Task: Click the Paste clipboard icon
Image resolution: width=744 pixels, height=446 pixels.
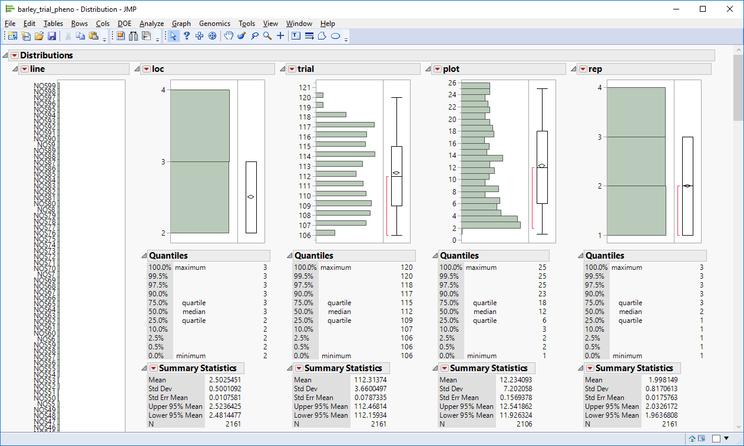Action: click(x=94, y=36)
